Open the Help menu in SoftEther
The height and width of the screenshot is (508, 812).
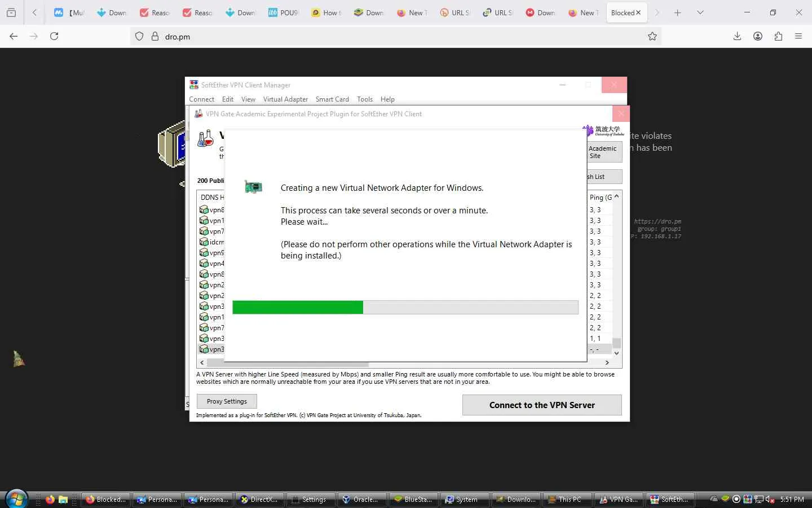[x=387, y=99]
